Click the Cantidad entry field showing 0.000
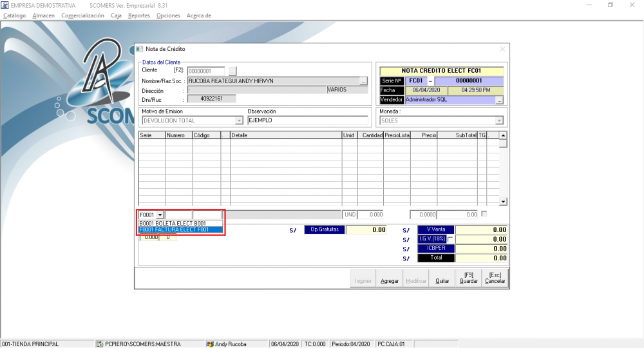Screen dimensions: 644x348 click(x=370, y=215)
